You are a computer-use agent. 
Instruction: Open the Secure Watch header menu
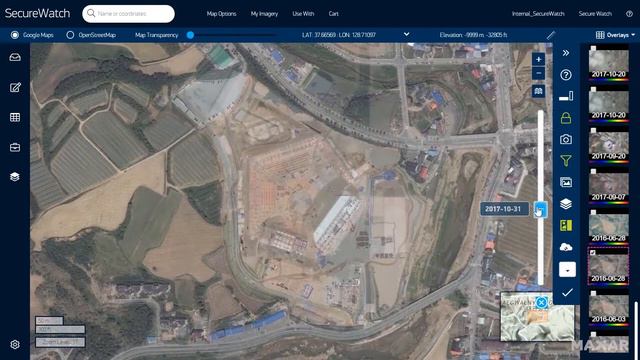pyautogui.click(x=595, y=13)
